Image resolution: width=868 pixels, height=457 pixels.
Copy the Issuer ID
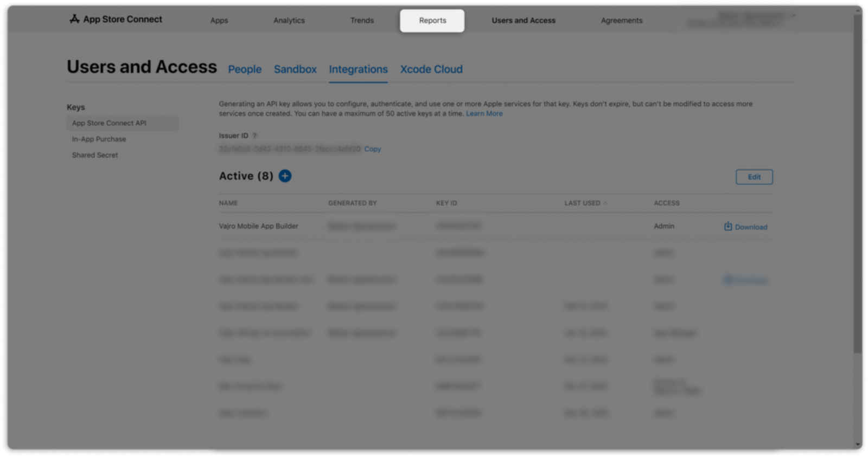coord(373,149)
